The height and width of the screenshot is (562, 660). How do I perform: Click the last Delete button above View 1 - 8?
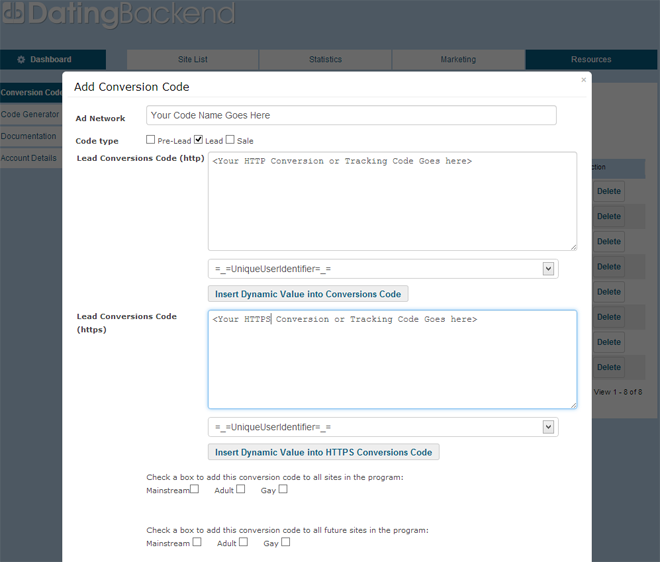pos(609,367)
